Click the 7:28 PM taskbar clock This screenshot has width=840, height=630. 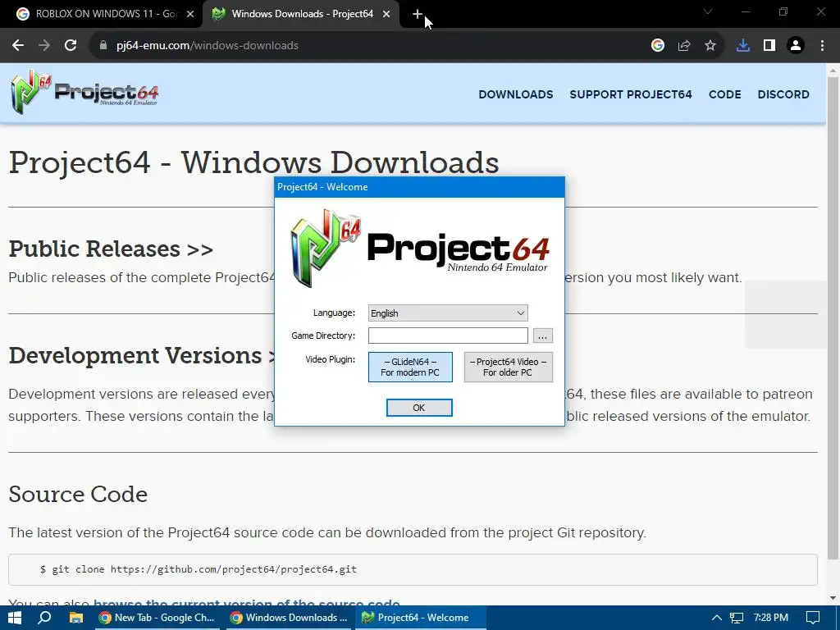[x=771, y=618]
